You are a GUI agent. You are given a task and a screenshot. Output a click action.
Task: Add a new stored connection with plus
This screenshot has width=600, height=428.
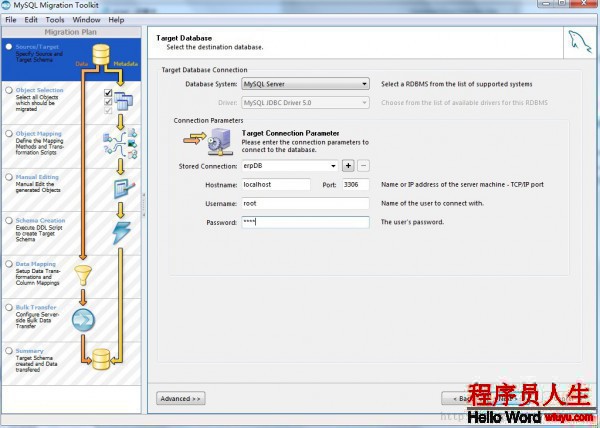point(348,166)
